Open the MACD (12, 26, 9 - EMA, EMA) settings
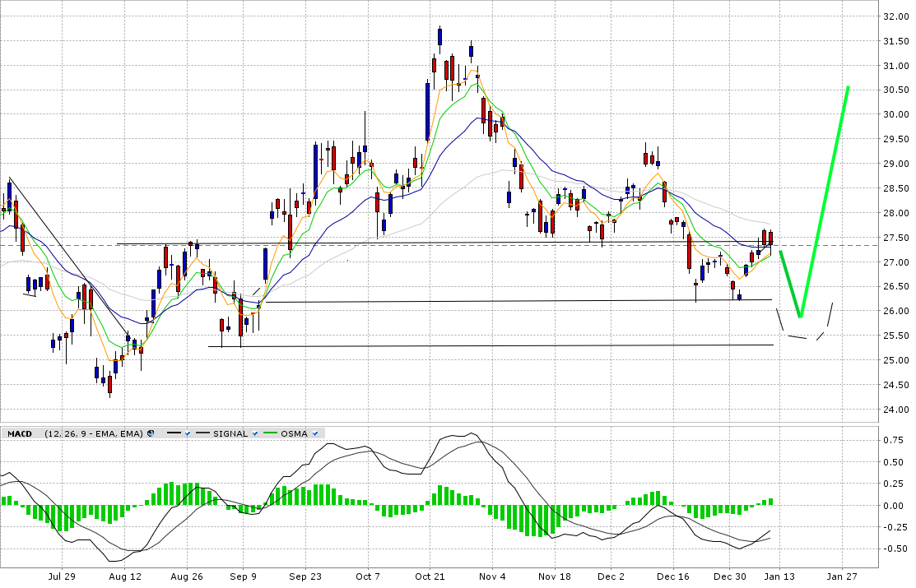916x588 pixels. 94,433
